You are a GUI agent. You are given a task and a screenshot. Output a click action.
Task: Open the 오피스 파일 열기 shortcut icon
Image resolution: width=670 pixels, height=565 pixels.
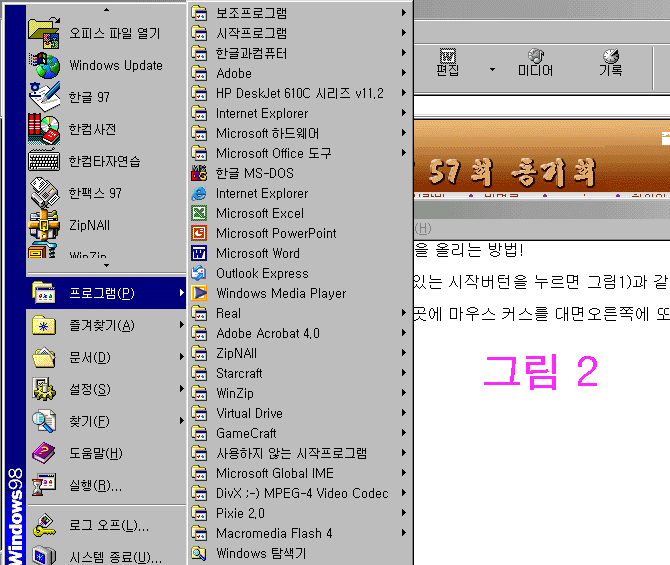(x=44, y=33)
